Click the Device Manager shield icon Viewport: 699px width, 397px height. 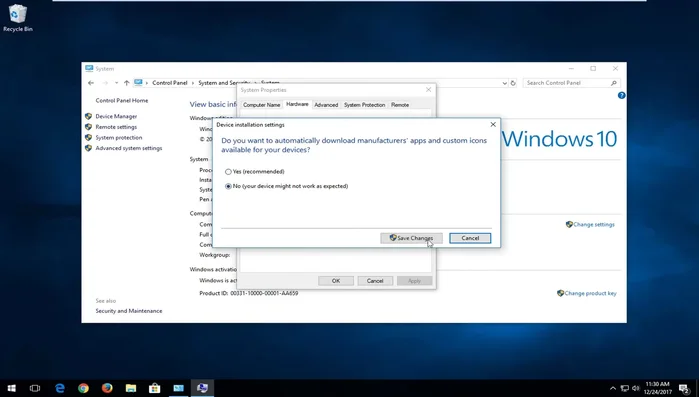[x=88, y=116]
